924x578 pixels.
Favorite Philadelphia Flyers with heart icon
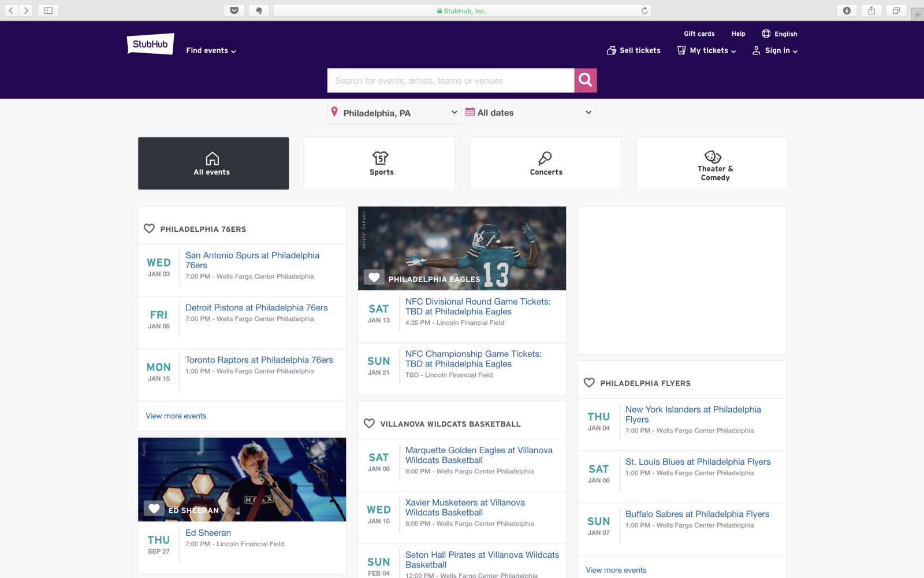589,382
